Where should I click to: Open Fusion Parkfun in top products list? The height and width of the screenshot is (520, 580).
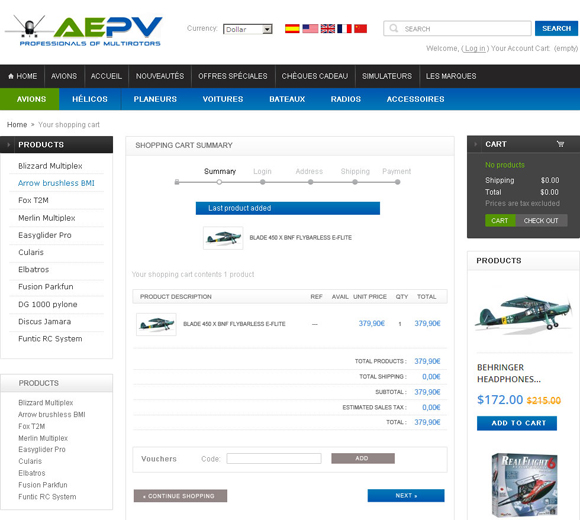click(46, 287)
